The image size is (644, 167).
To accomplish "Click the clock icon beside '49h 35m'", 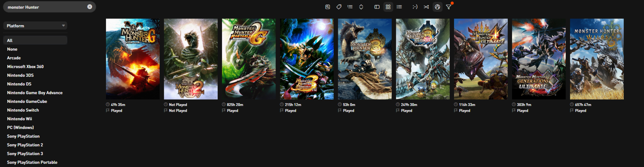I will (x=108, y=104).
